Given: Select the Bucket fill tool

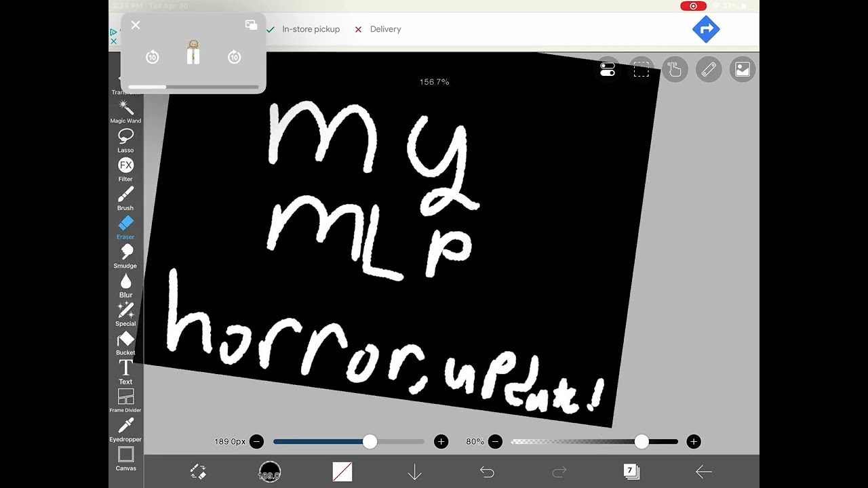Looking at the screenshot, I should coord(125,344).
